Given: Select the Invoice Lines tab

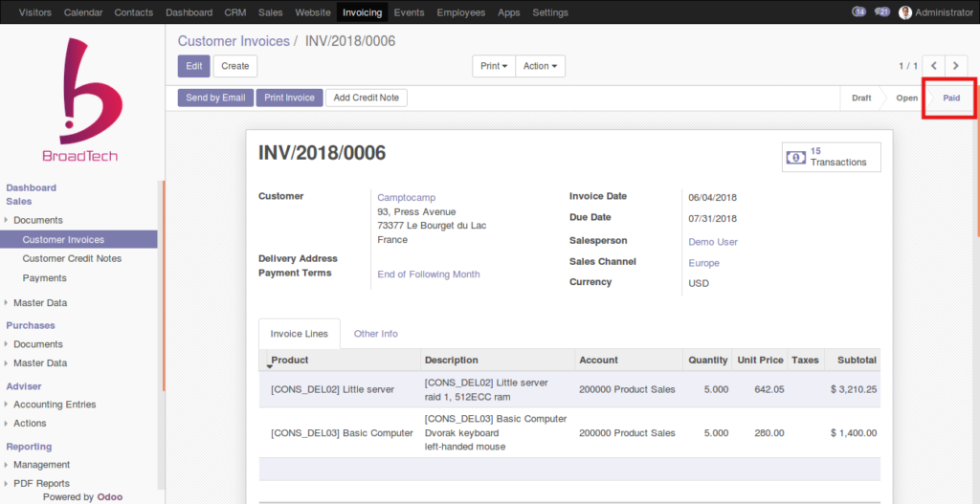Looking at the screenshot, I should pos(299,334).
